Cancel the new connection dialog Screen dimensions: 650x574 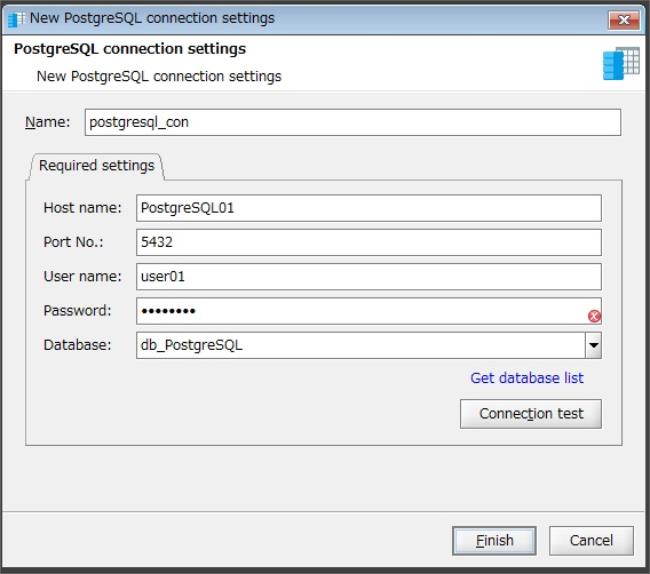tap(591, 540)
